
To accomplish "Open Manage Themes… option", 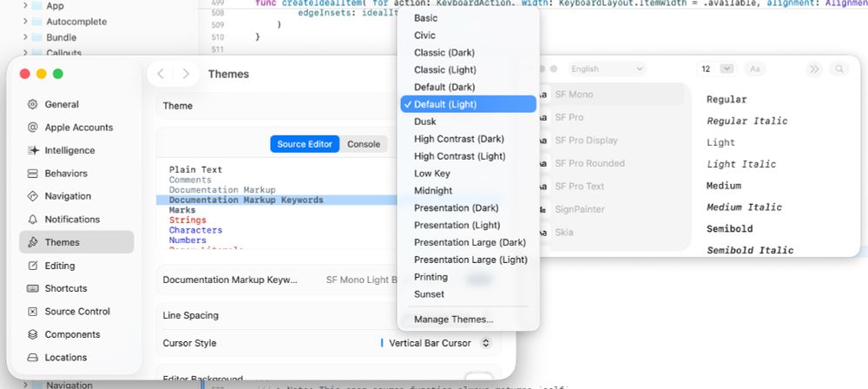I will point(469,320).
